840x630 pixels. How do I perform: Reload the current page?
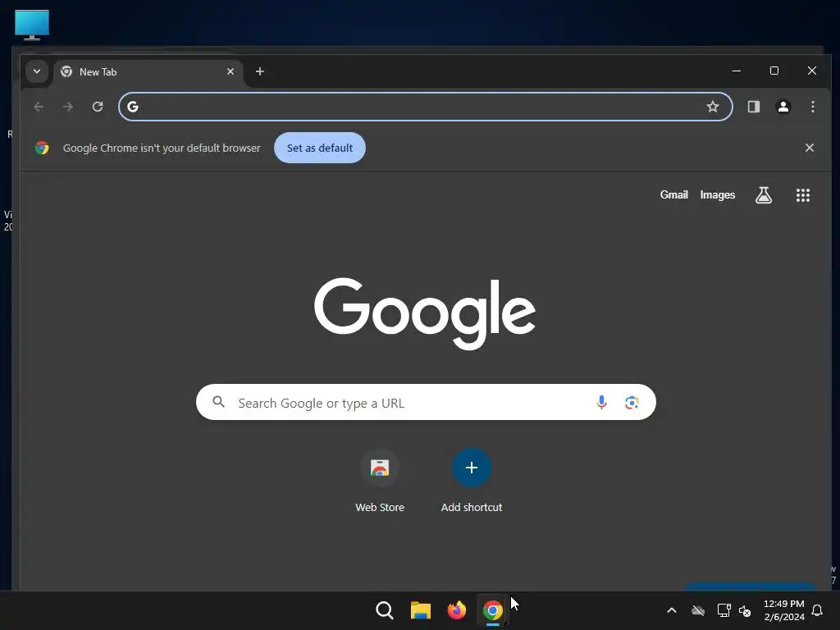coord(98,107)
